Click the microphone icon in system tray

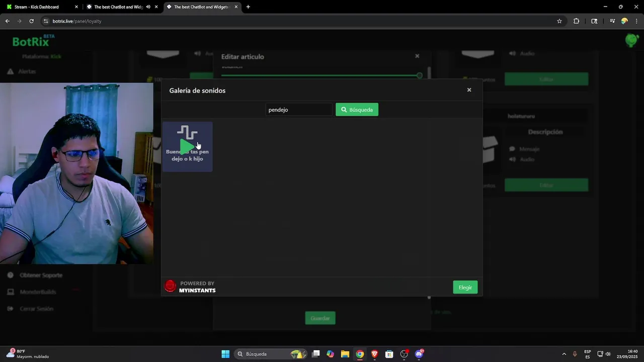pos(575,354)
